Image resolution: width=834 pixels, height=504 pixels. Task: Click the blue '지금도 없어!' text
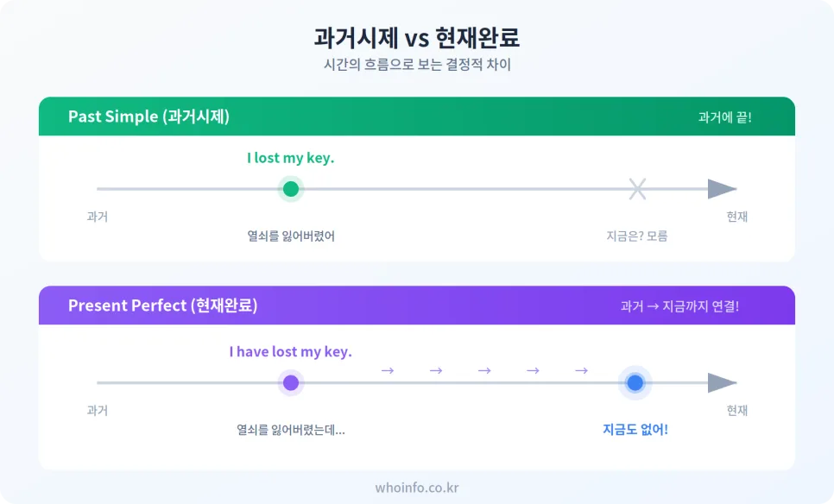(x=635, y=430)
